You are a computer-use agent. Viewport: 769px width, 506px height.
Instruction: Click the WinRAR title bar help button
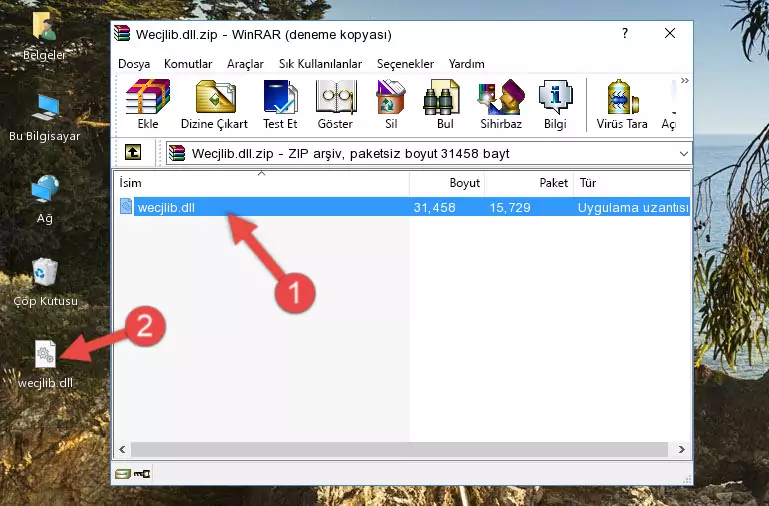tap(625, 33)
